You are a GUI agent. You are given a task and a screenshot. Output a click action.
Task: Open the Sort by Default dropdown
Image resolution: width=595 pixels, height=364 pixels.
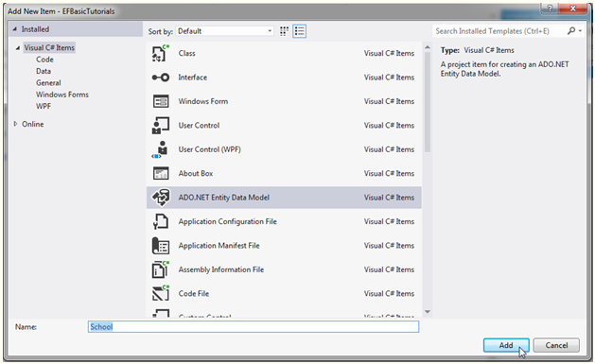[225, 31]
